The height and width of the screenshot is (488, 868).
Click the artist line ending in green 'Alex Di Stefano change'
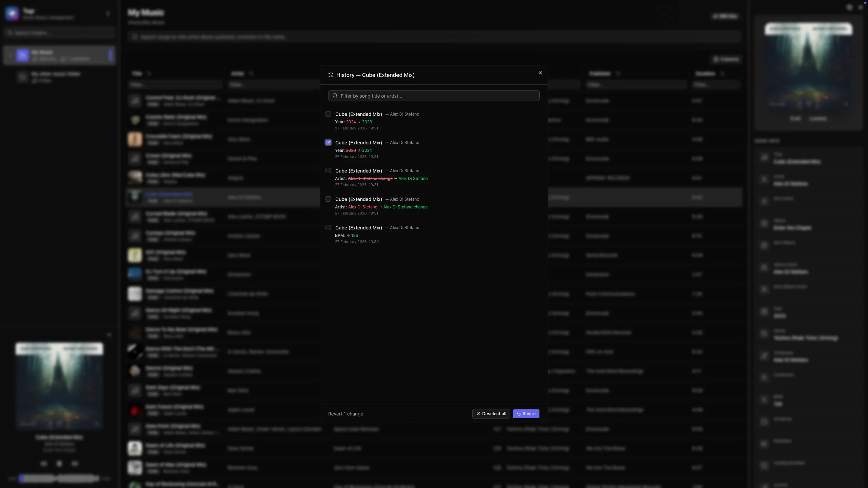tap(381, 207)
